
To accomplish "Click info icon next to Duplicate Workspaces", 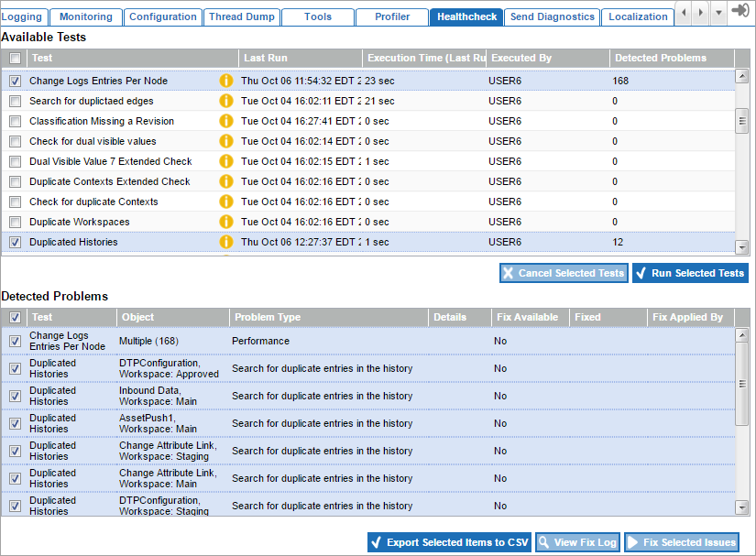I will tap(226, 222).
